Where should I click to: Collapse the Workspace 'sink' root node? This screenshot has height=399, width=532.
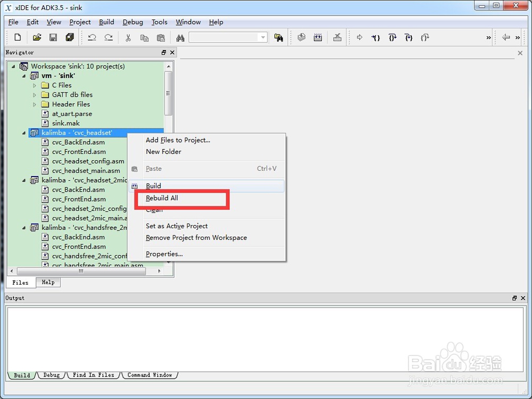click(14, 66)
